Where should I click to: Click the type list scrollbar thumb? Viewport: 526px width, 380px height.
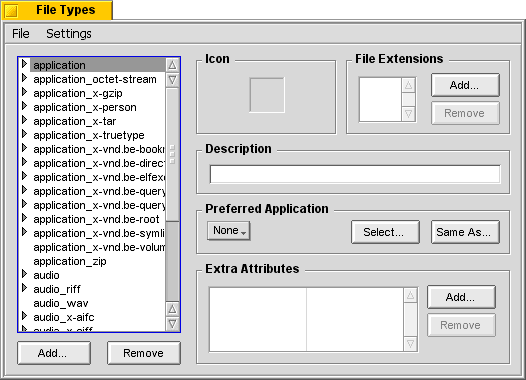[172, 154]
